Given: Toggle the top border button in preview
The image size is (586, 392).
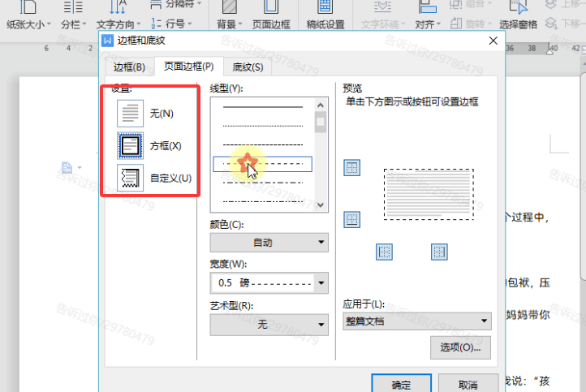Looking at the screenshot, I should coord(351,168).
